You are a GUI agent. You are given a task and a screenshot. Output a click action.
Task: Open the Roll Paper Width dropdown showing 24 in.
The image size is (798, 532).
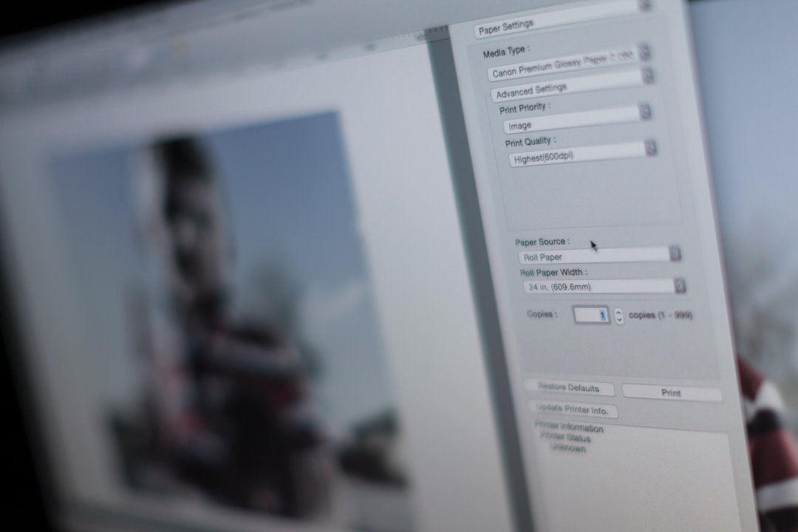(604, 287)
